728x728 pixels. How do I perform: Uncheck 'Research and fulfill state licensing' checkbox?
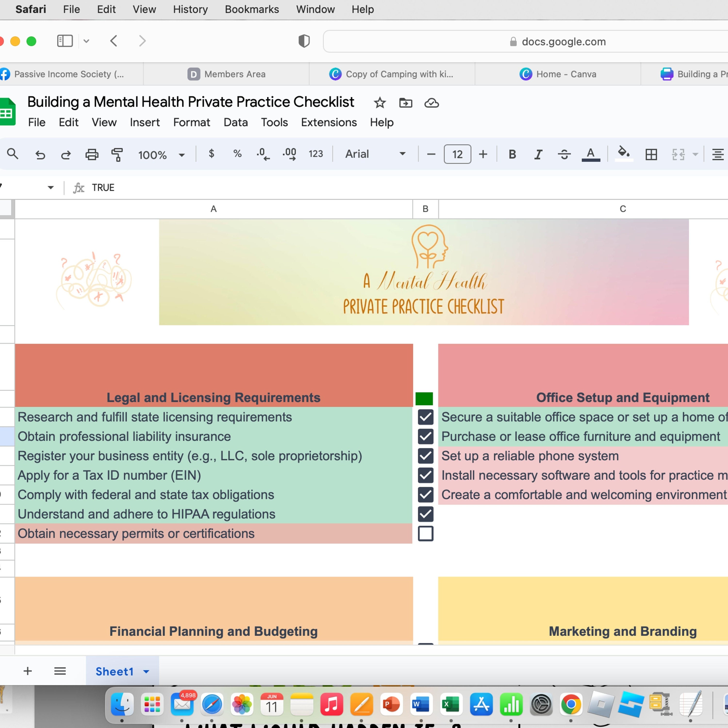tap(425, 417)
